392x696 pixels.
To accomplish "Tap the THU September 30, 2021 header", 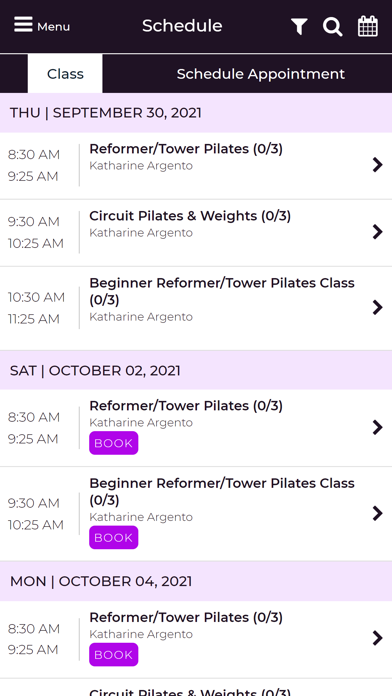I will tap(196, 113).
